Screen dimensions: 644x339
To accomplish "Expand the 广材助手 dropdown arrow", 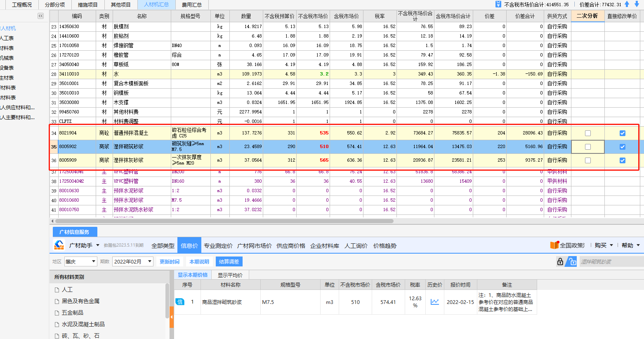I will pyautogui.click(x=98, y=245).
